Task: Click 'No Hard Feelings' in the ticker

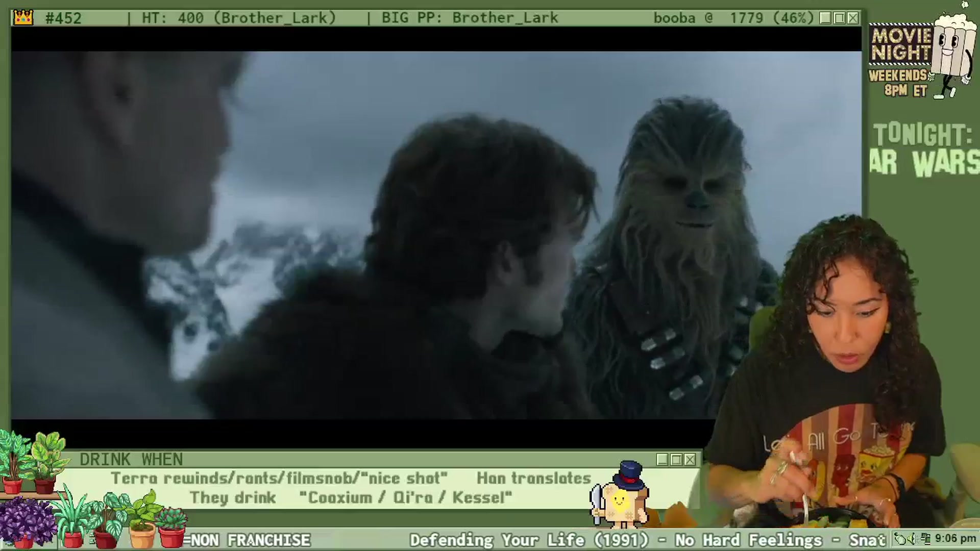Action: tap(749, 540)
